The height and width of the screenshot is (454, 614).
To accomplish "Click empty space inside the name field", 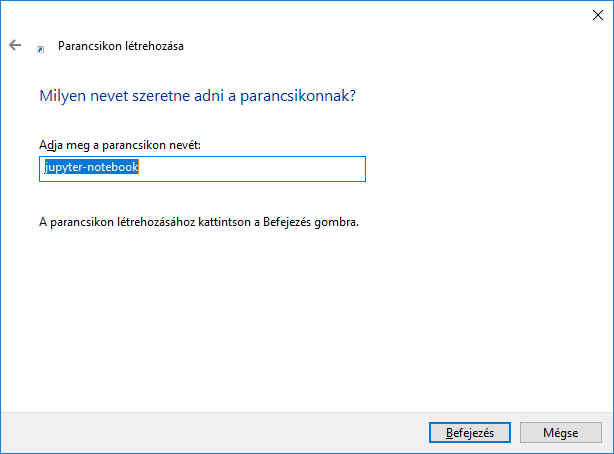I will pyautogui.click(x=260, y=169).
